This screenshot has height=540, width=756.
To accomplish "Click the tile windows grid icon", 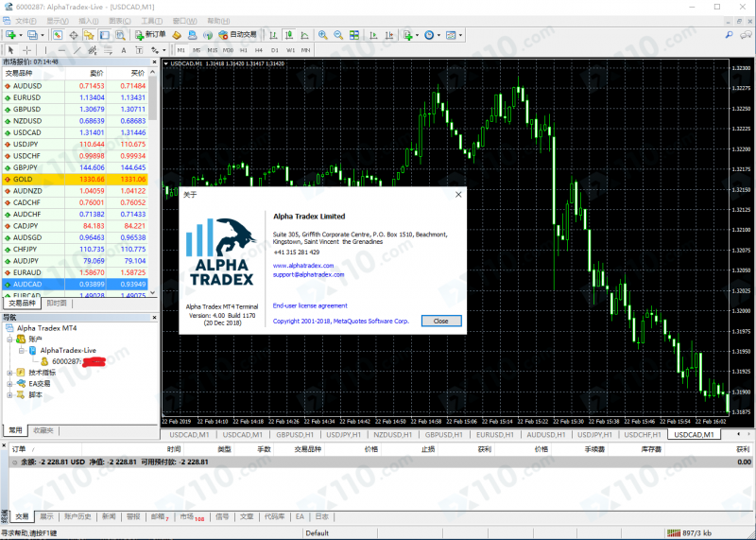I will click(x=353, y=35).
